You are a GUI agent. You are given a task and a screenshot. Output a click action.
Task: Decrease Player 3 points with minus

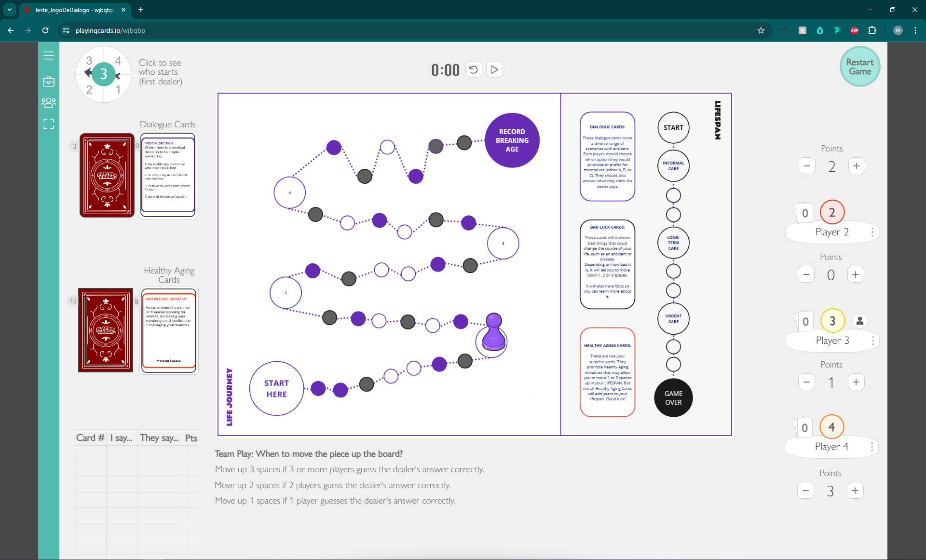point(806,382)
